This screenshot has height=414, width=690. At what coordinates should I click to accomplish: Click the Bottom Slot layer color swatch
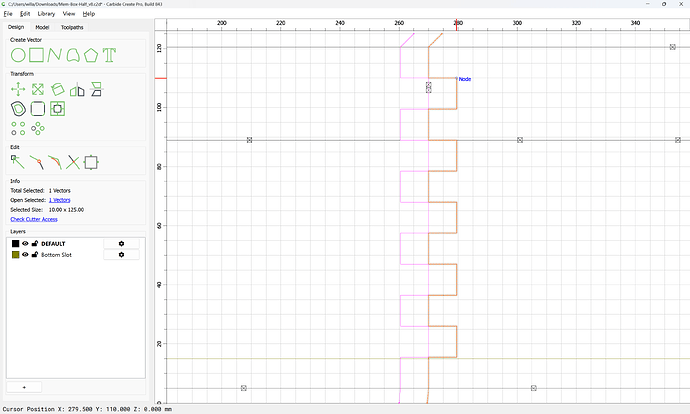(x=15, y=255)
